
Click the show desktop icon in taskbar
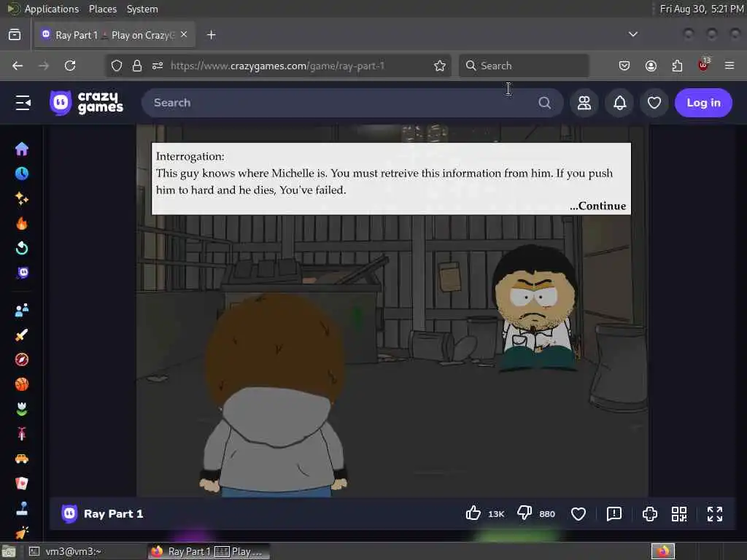click(9, 552)
